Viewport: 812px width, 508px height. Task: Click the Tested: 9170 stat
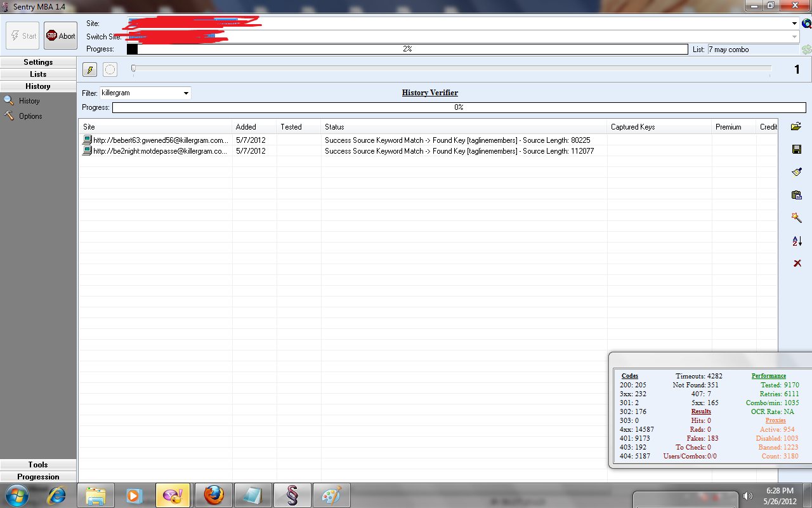pos(780,385)
